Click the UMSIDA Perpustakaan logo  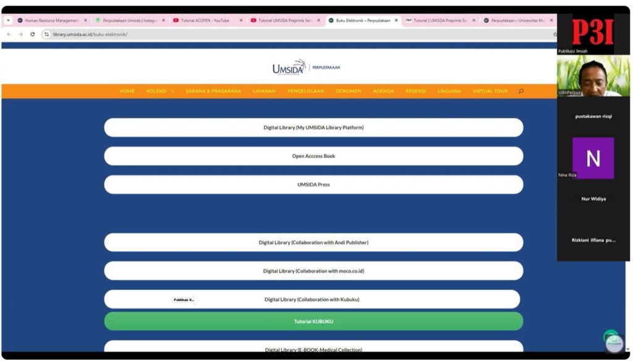pos(306,67)
